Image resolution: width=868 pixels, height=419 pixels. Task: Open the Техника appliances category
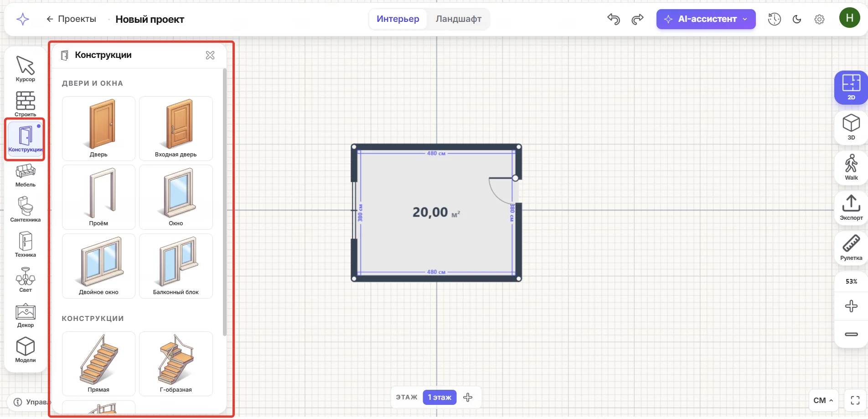[x=26, y=245]
